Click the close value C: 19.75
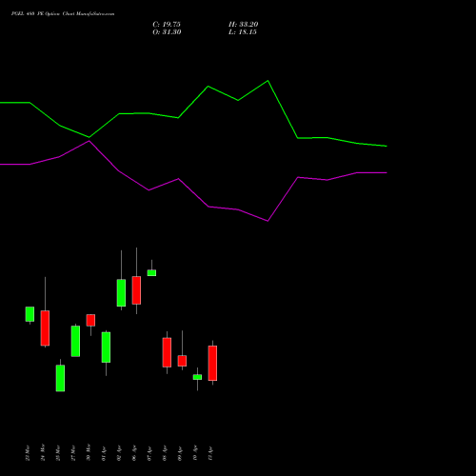 (167, 25)
